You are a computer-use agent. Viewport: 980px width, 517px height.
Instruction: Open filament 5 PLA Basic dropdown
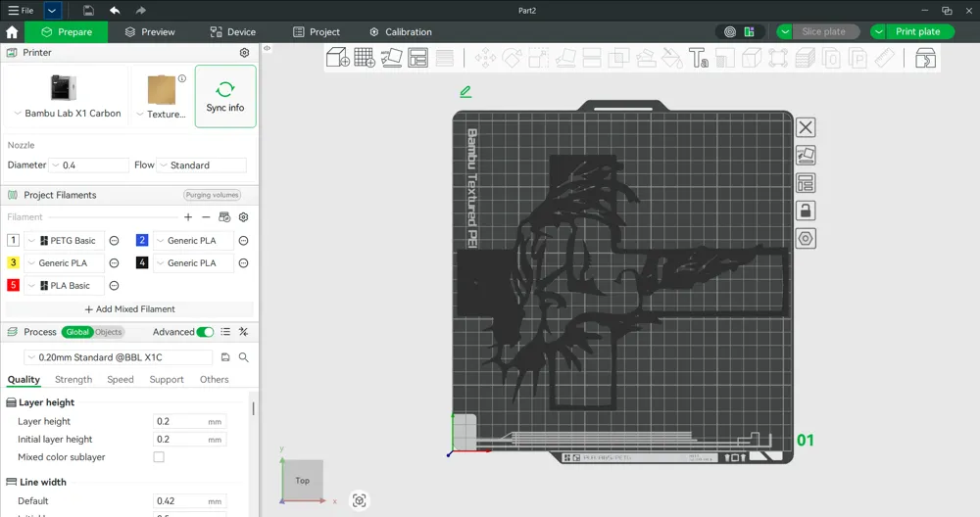tap(64, 285)
